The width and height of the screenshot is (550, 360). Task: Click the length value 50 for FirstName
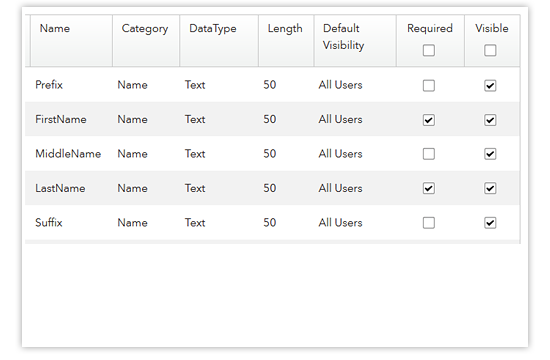point(270,119)
